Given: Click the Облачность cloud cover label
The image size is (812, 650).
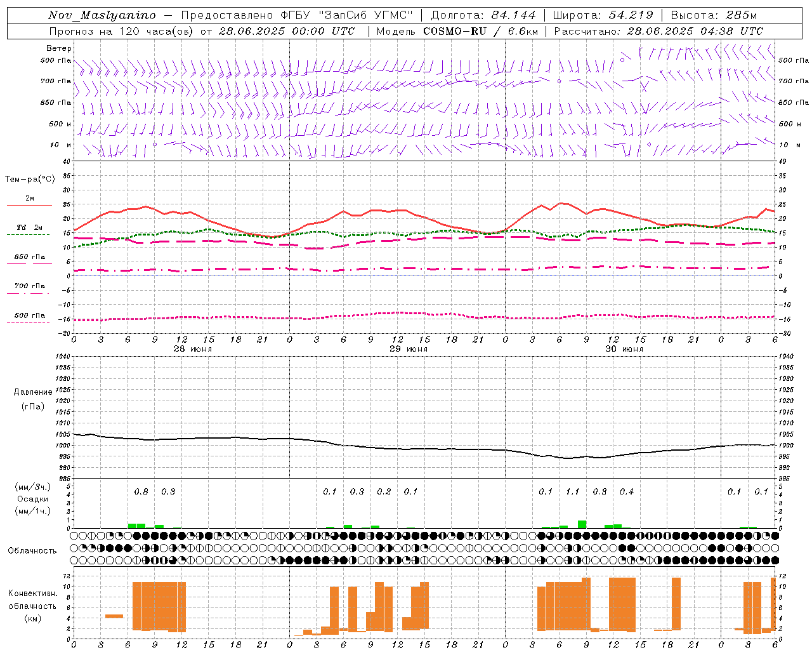Looking at the screenshot, I should (32, 551).
